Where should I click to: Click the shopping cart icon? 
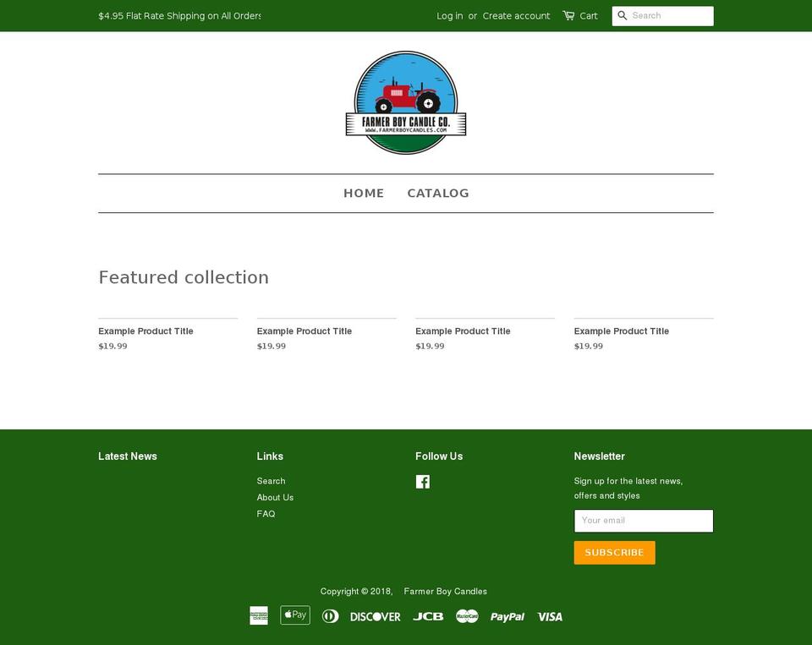coord(568,15)
